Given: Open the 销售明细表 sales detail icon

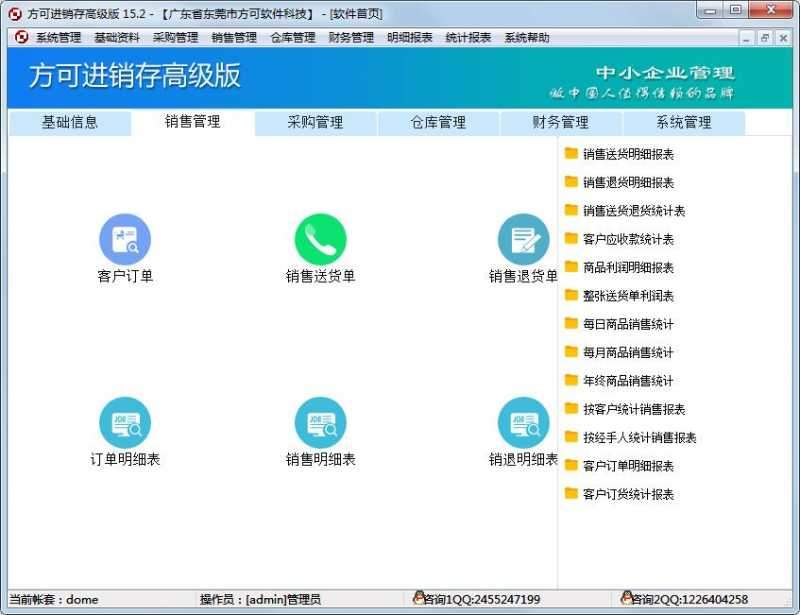Looking at the screenshot, I should click(322, 423).
